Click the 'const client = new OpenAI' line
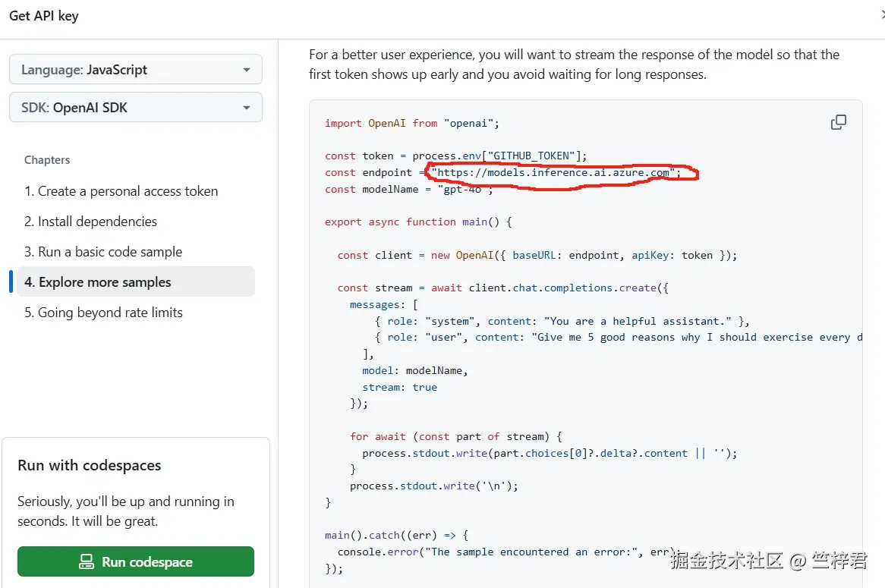Screen dimensions: 885x588 point(537,255)
